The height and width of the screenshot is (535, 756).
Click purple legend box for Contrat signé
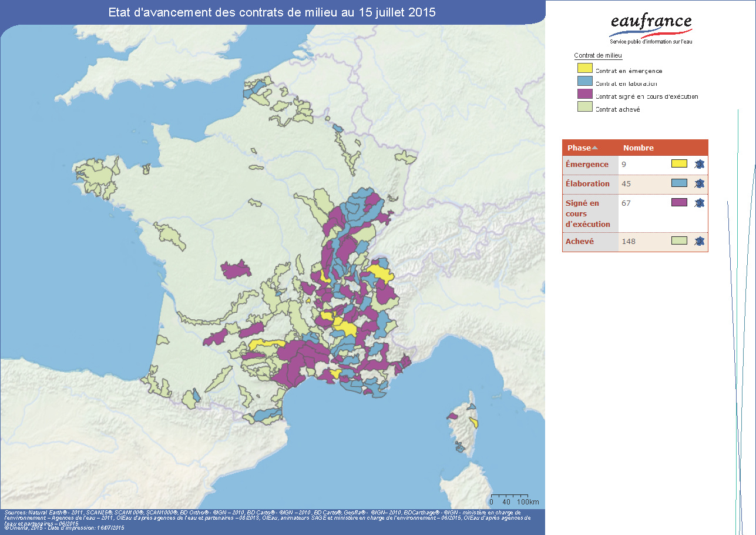(x=584, y=94)
